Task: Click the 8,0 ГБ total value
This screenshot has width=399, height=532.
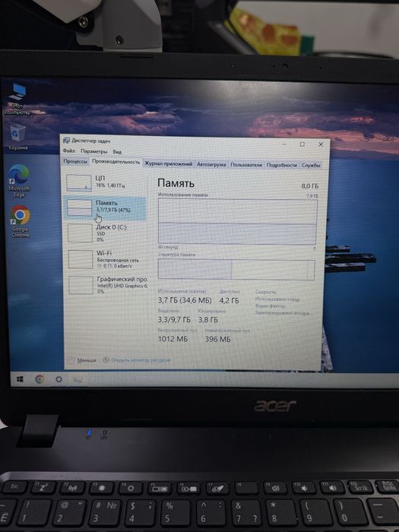Action: click(x=310, y=186)
